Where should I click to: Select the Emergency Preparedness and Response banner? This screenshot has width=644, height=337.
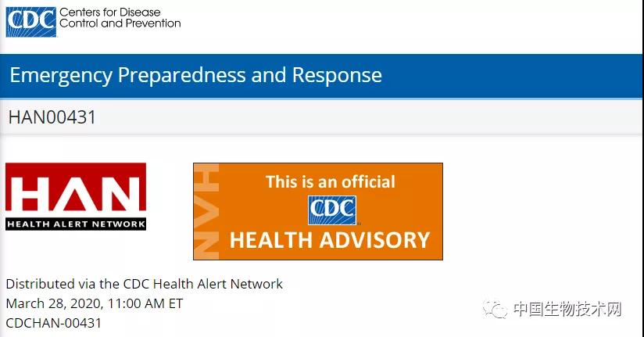tap(322, 76)
